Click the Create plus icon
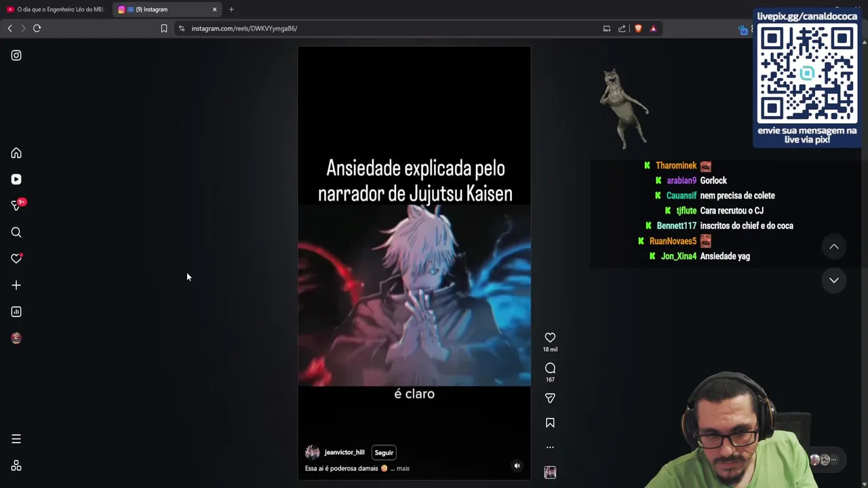 tap(16, 285)
